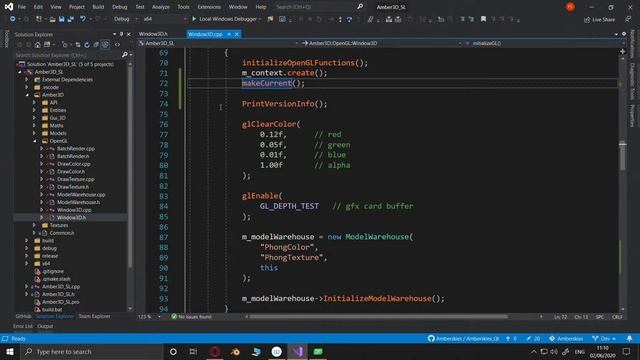Viewport: 640px width, 360px height.
Task: Expand the External Dependencies node
Action: pyautogui.click(x=27, y=80)
